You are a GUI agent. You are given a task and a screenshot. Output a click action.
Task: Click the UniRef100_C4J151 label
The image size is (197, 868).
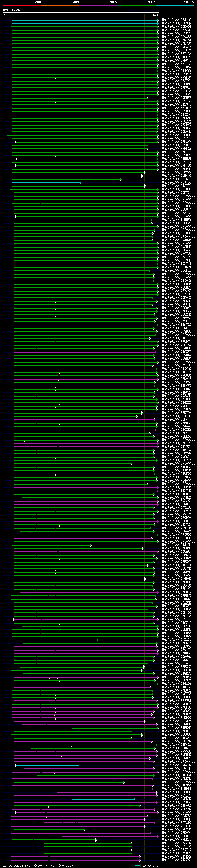click(177, 545)
